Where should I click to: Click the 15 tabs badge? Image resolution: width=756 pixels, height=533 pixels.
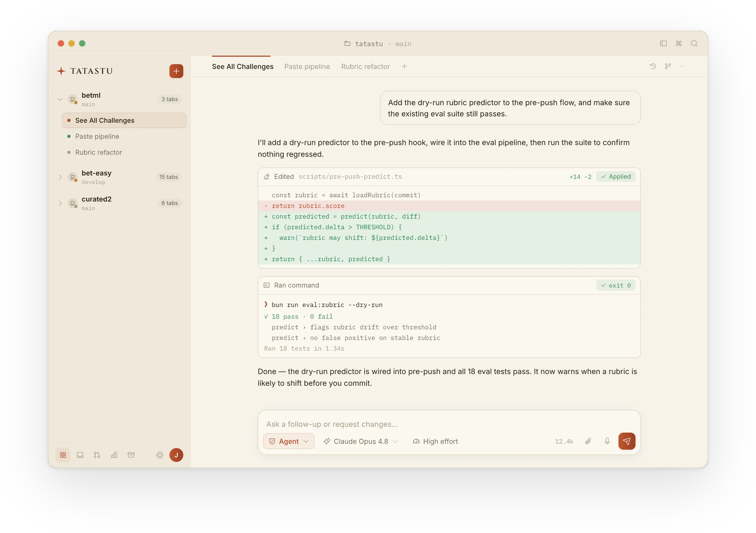click(x=168, y=177)
